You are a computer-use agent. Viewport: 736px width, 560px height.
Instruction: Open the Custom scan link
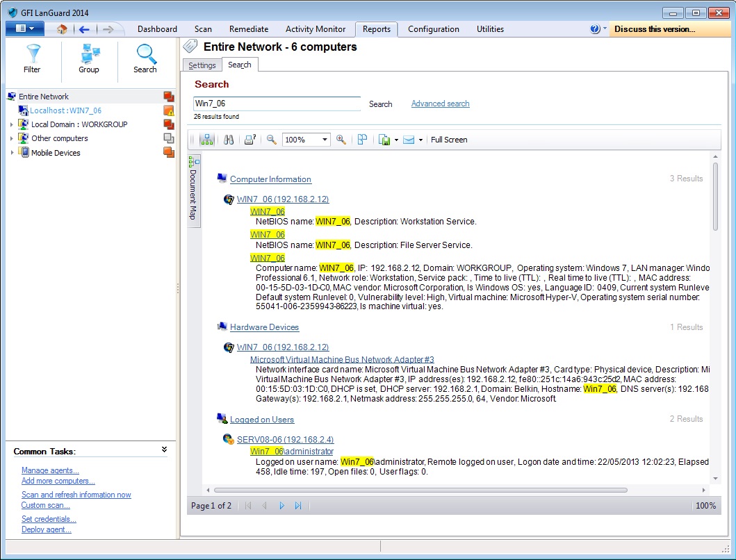coord(46,505)
